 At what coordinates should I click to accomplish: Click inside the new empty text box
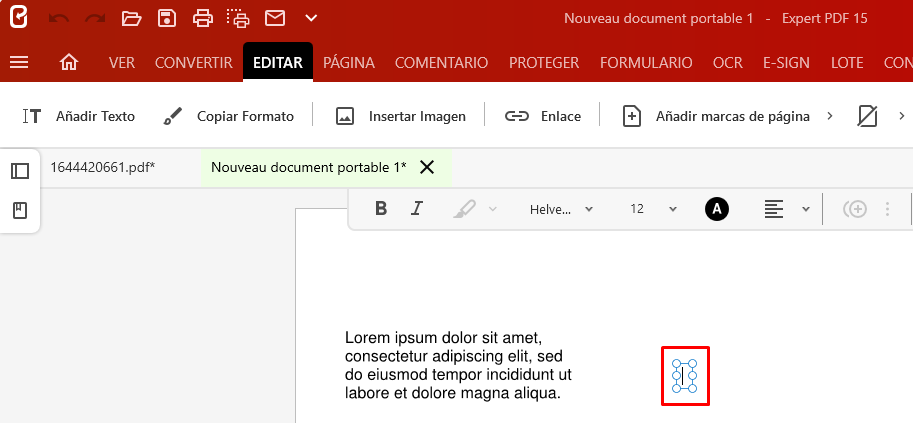coord(684,376)
